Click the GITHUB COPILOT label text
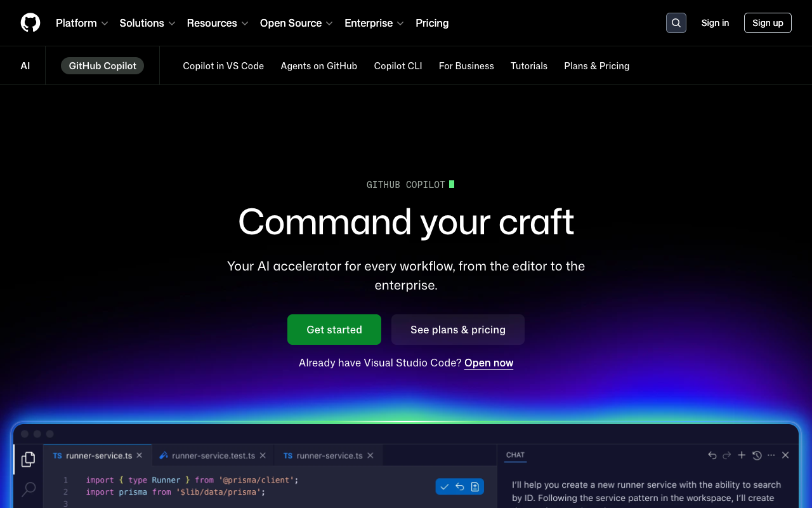Viewport: 812px width, 508px height. pos(406,185)
